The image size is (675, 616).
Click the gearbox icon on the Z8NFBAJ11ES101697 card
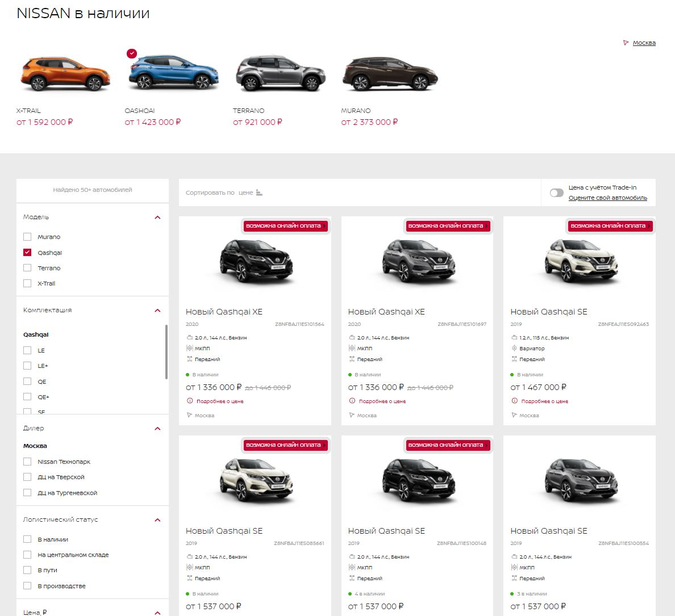(352, 348)
